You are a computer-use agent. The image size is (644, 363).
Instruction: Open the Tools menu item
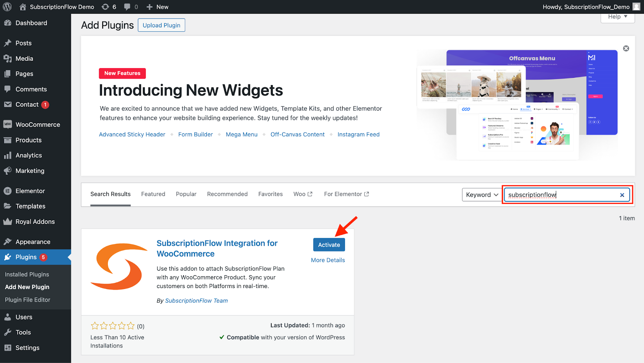(x=35, y=332)
